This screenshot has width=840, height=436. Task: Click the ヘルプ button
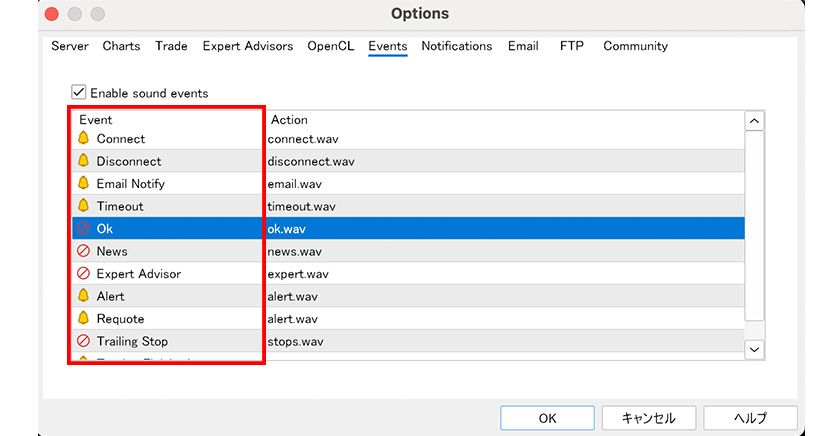pyautogui.click(x=750, y=418)
